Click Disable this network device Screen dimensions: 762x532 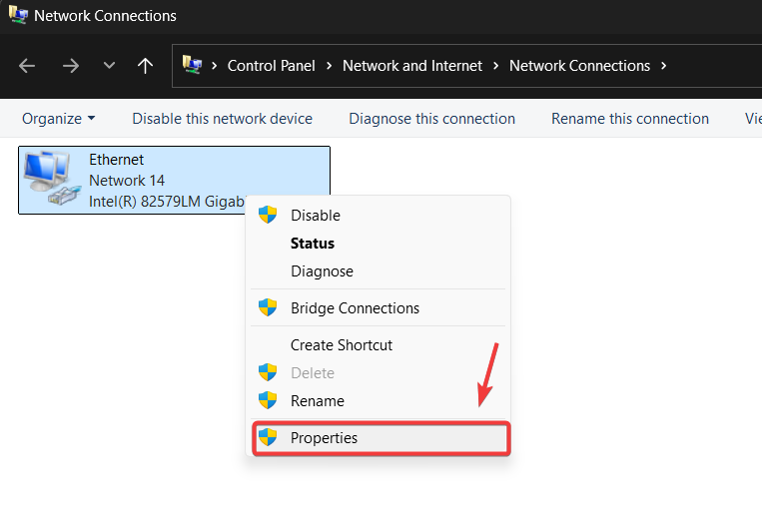(222, 119)
